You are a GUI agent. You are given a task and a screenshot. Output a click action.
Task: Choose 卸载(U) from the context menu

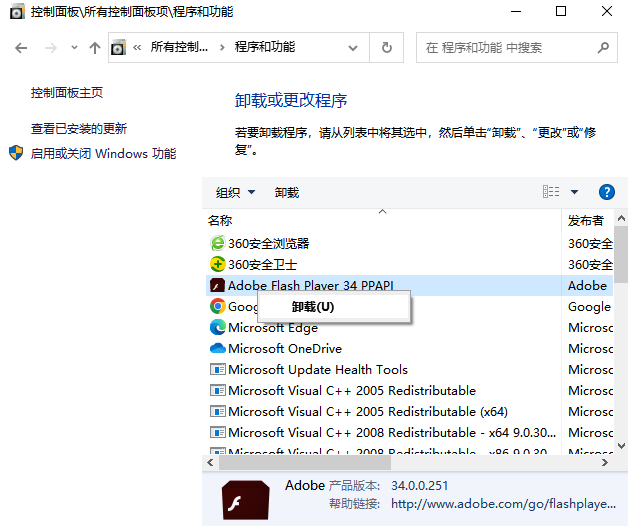pyautogui.click(x=334, y=307)
